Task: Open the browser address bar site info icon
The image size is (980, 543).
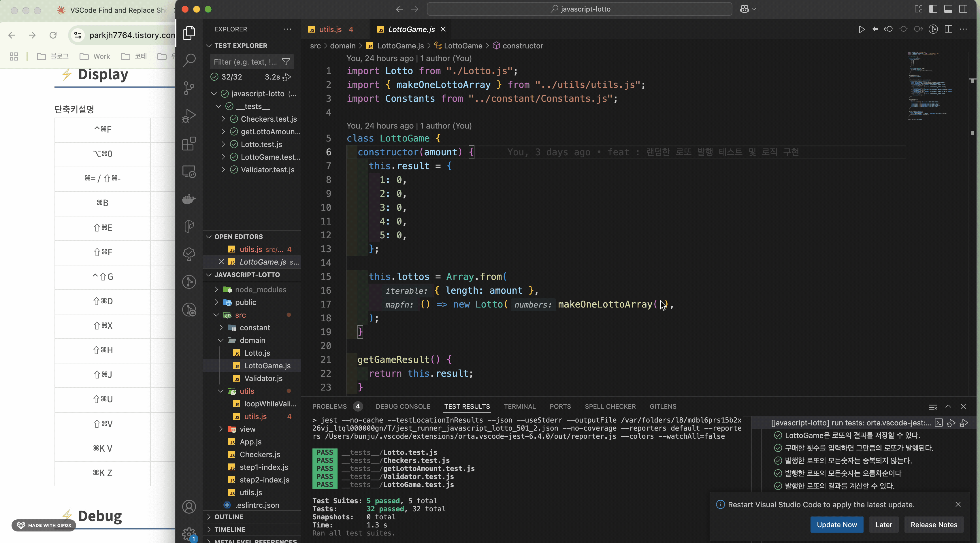Action: coord(78,35)
